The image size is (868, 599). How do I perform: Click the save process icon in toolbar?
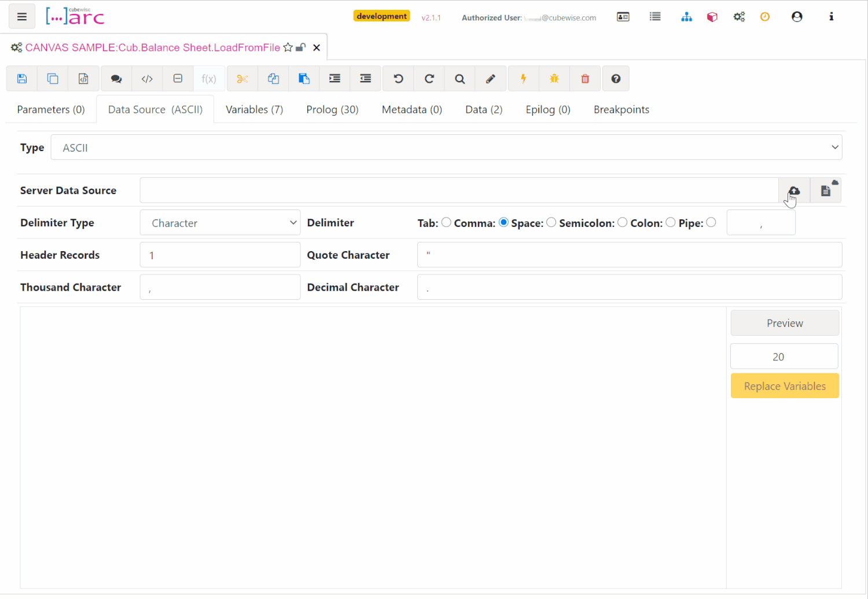point(22,79)
